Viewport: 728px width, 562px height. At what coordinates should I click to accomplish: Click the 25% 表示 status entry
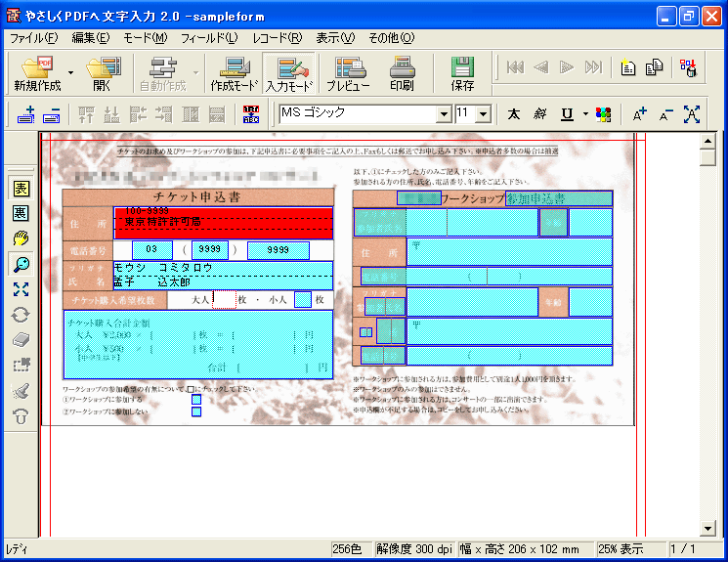[x=631, y=549]
